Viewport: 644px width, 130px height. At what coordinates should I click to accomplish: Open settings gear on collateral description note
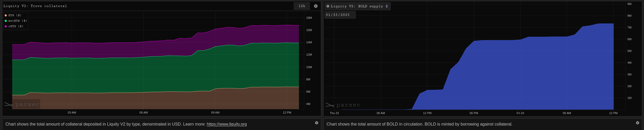pos(317,123)
